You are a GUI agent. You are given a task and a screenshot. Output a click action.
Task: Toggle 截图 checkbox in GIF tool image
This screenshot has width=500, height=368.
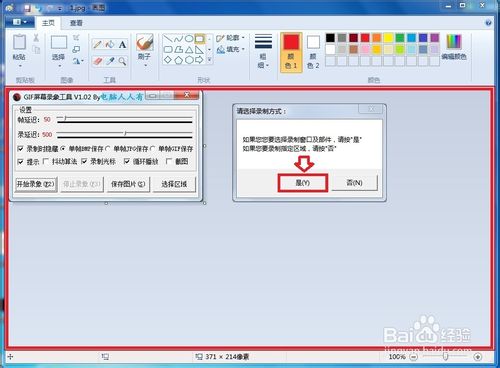click(169, 161)
